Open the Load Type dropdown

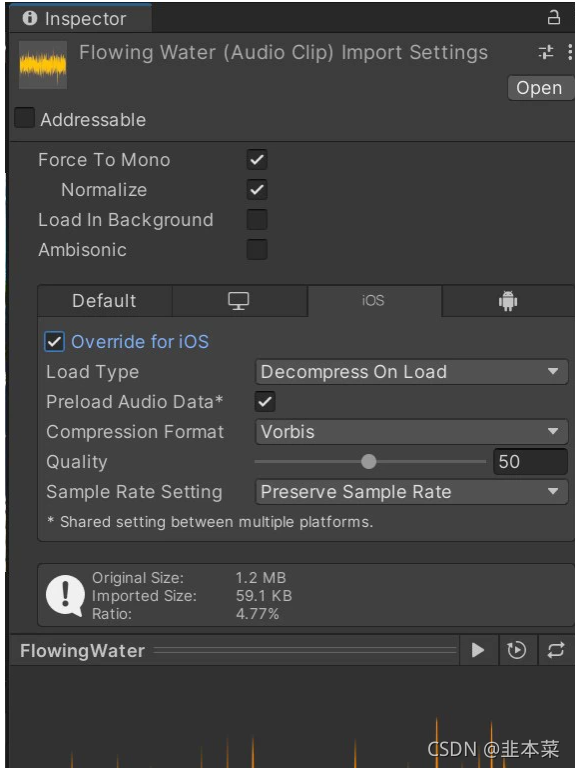point(411,372)
